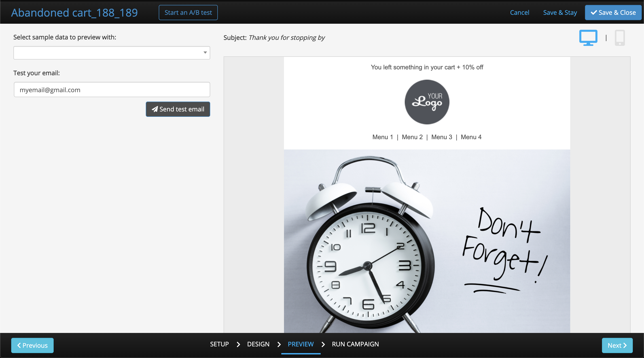Click Menu 4 in email preview
This screenshot has height=358, width=644.
(471, 137)
